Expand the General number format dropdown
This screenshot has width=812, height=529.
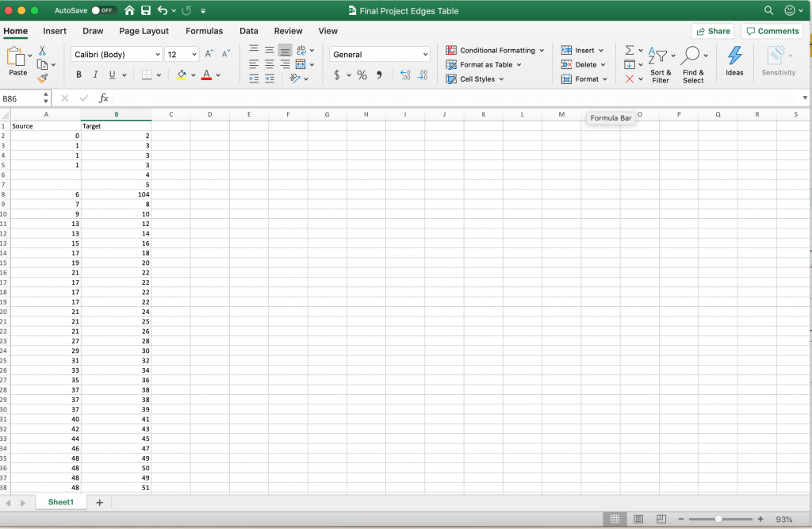pyautogui.click(x=425, y=55)
